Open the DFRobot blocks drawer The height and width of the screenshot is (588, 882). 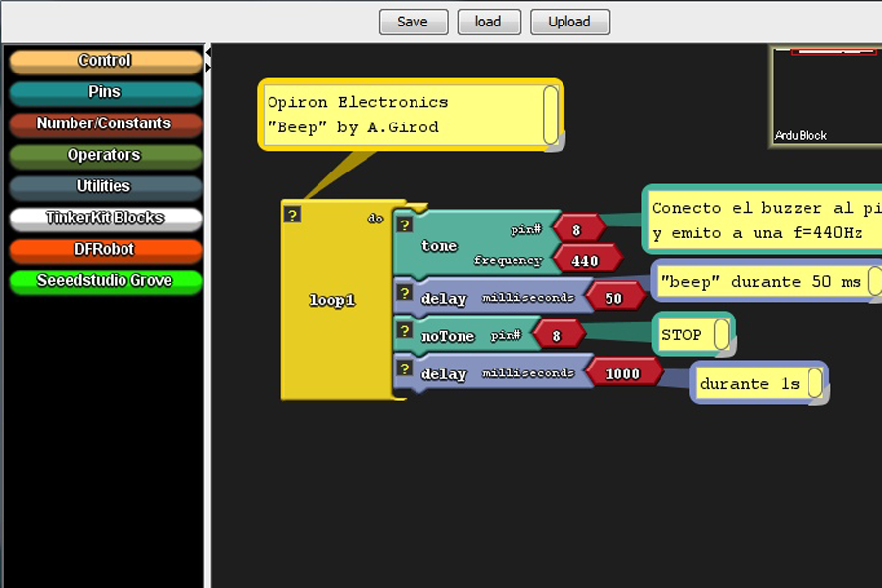(x=105, y=249)
